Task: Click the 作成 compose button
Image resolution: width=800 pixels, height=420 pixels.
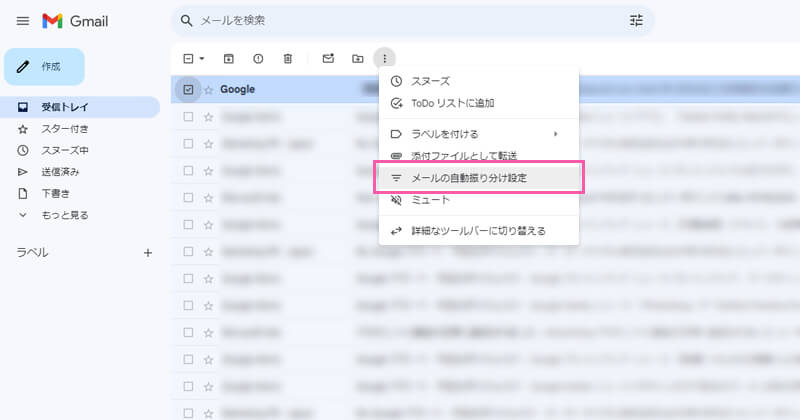Action: click(44, 66)
